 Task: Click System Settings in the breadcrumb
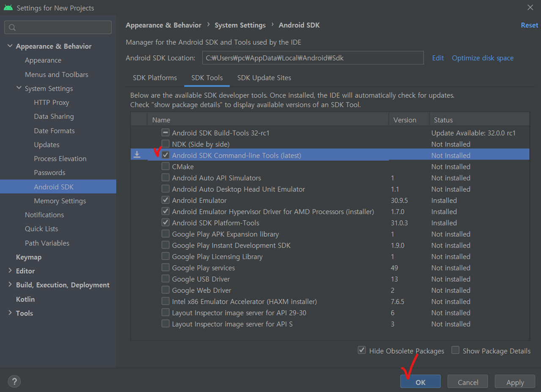point(240,25)
